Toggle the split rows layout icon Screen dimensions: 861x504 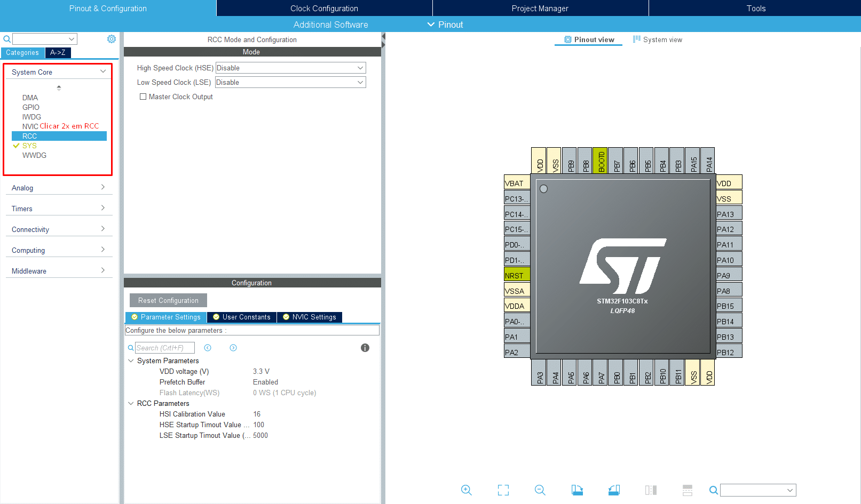(x=688, y=490)
